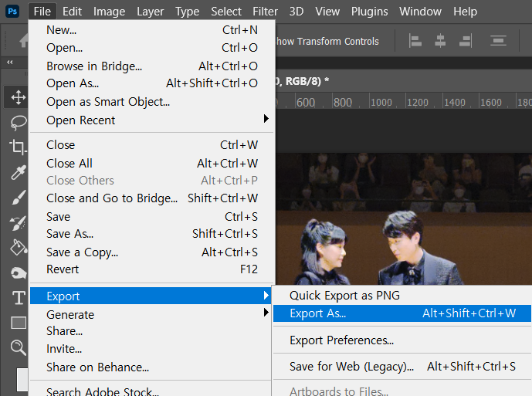Select the Sponge tool icon
The height and width of the screenshot is (396, 532).
(19, 272)
